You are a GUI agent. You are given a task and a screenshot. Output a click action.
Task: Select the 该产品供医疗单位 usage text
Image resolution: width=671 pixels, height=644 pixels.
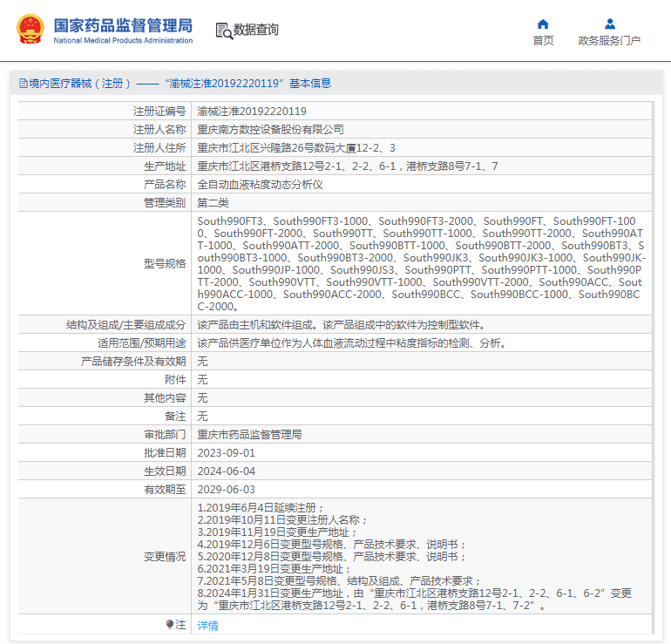click(352, 343)
